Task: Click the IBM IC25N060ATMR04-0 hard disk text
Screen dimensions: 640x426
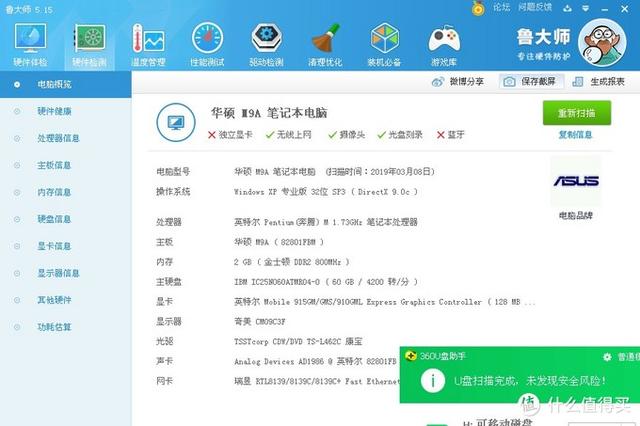Action: pos(326,282)
